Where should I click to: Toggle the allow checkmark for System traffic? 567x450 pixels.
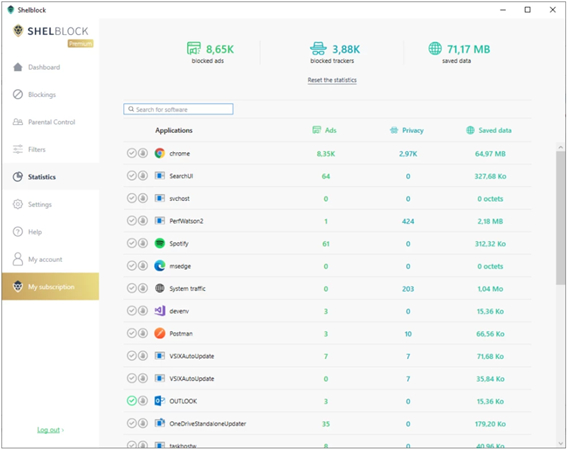pos(132,288)
